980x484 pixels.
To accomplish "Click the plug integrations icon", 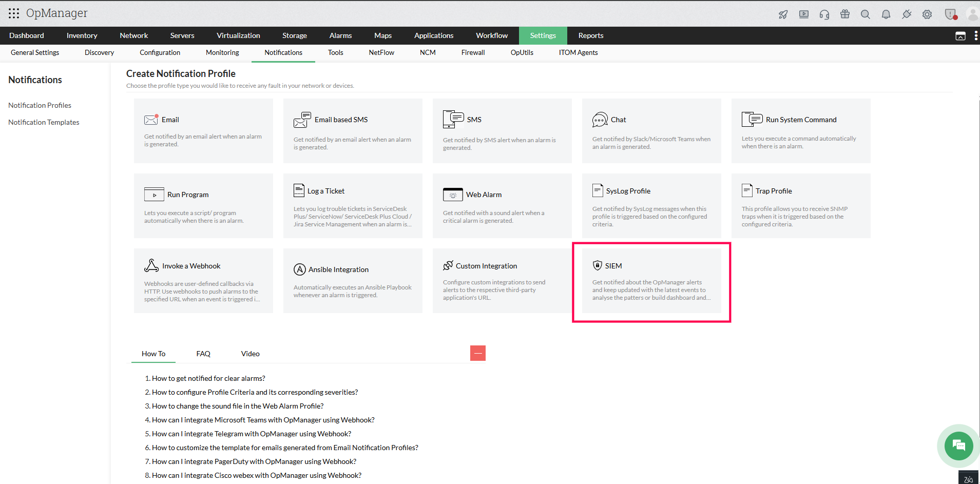I will pyautogui.click(x=907, y=14).
